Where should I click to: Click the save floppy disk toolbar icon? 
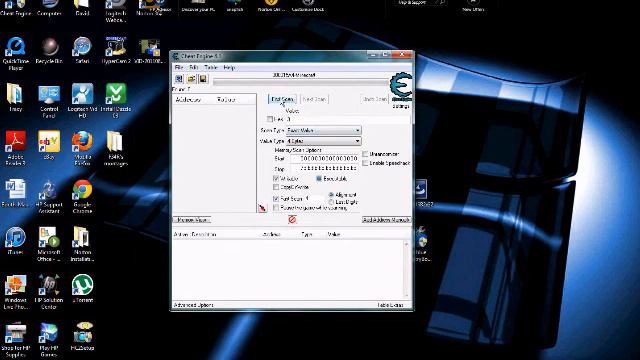pos(203,79)
